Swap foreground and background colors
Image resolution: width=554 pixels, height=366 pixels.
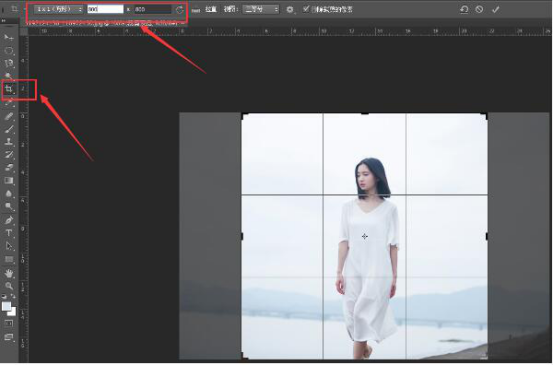13,296
